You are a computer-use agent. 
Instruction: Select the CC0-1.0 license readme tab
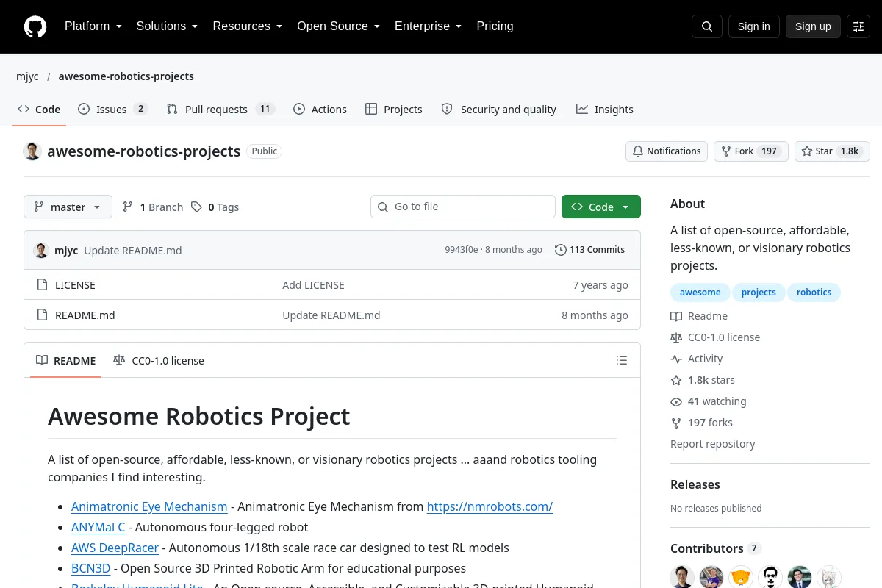(159, 360)
